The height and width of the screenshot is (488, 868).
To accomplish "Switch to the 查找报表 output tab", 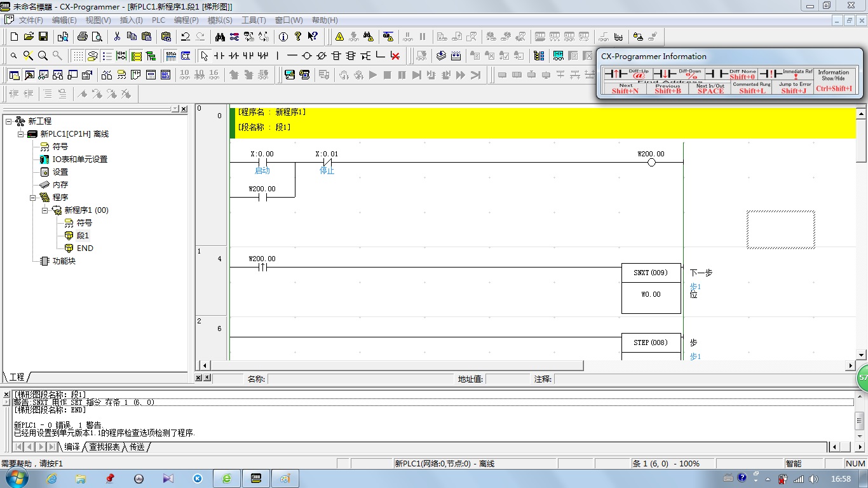I will (104, 447).
